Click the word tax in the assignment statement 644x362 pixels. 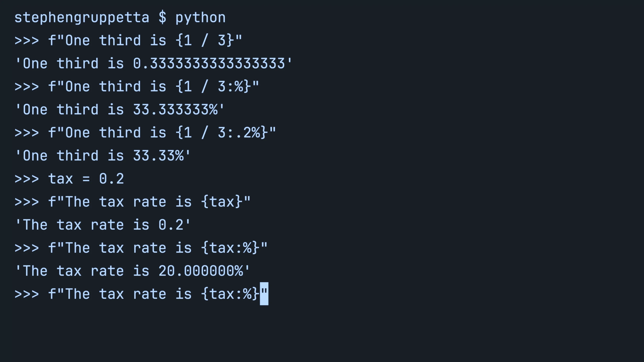coord(61,179)
